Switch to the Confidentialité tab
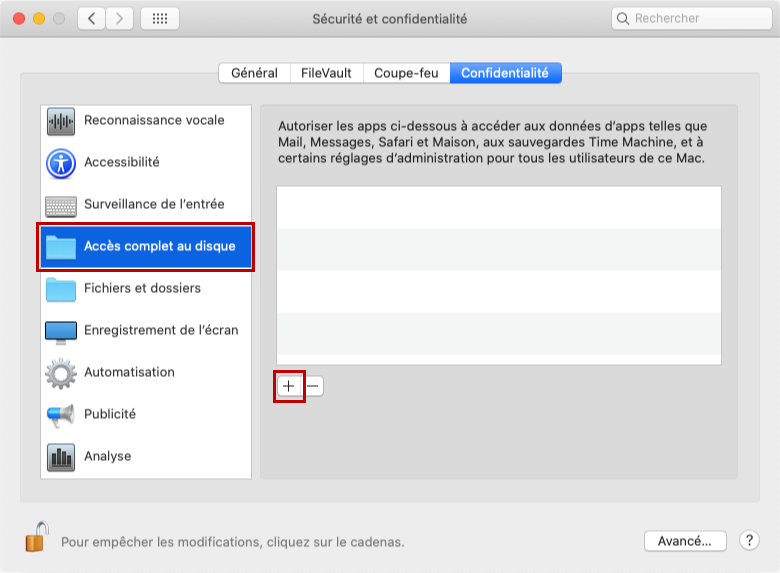 point(505,73)
